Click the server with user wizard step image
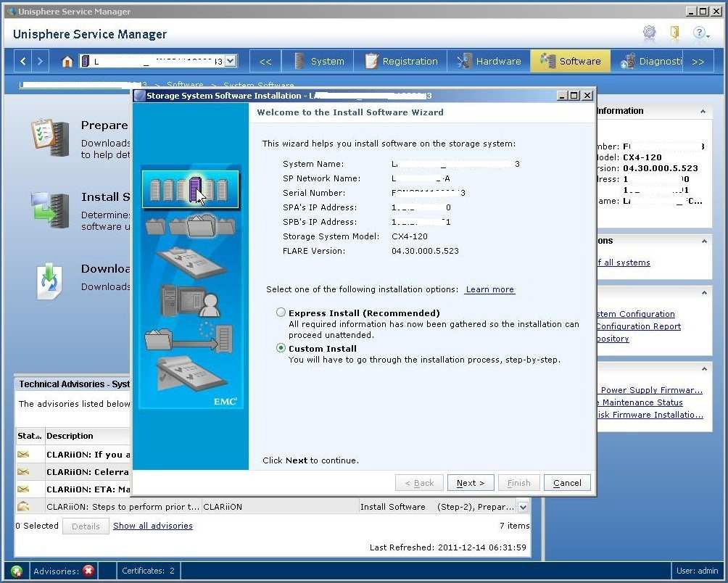 click(190, 301)
